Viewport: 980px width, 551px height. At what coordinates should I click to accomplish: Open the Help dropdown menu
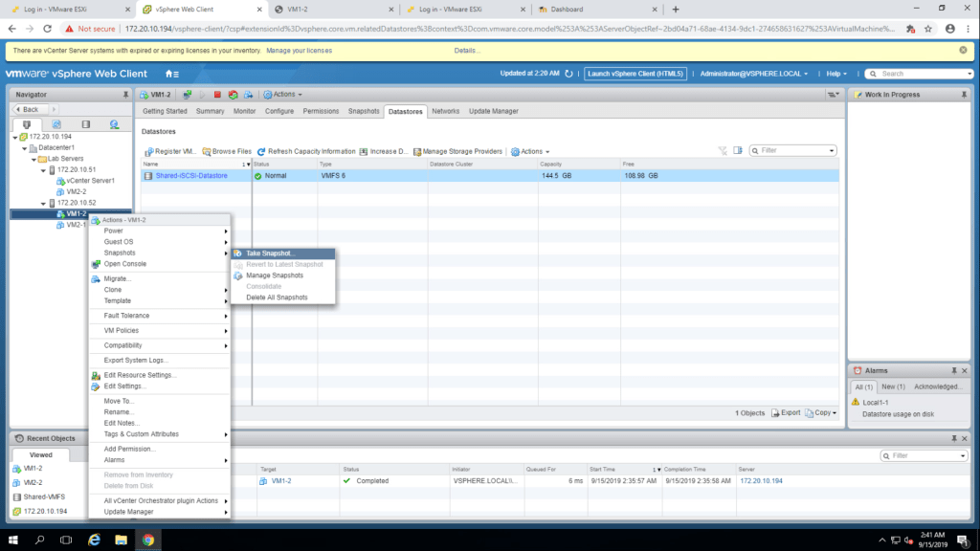(x=837, y=74)
